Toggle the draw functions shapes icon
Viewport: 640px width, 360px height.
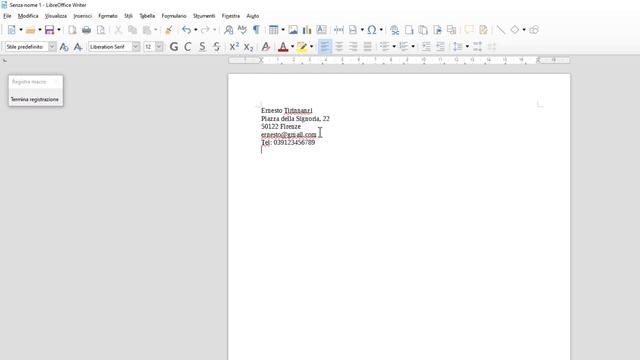point(534,30)
